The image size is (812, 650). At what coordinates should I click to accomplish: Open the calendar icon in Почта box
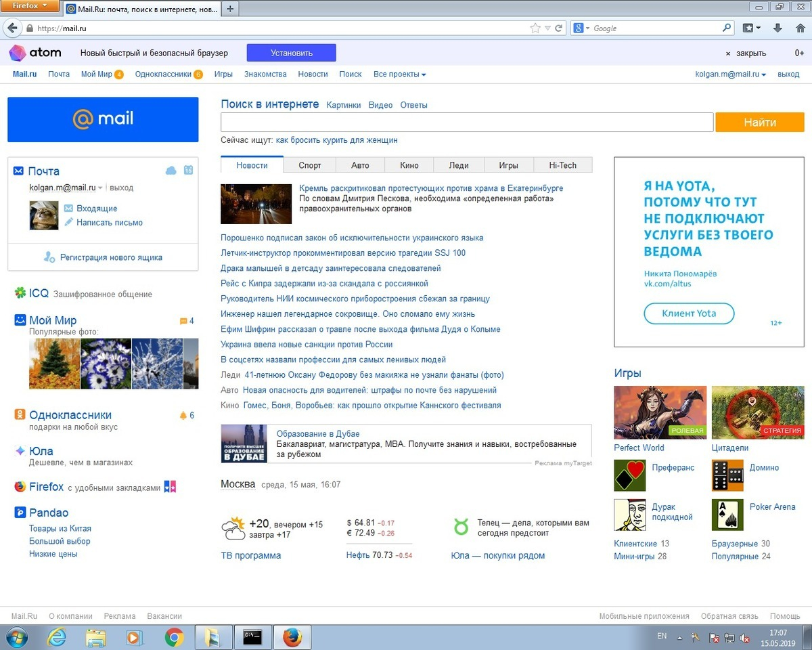188,171
